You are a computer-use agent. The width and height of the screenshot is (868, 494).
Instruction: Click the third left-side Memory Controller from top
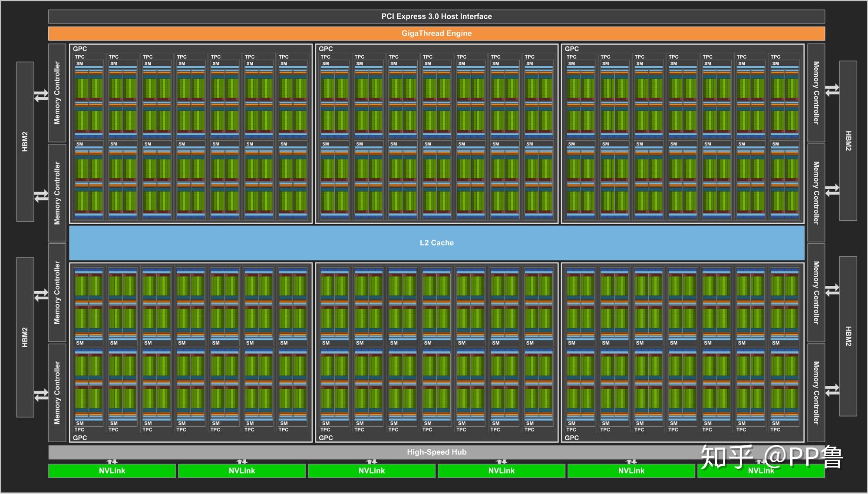57,292
